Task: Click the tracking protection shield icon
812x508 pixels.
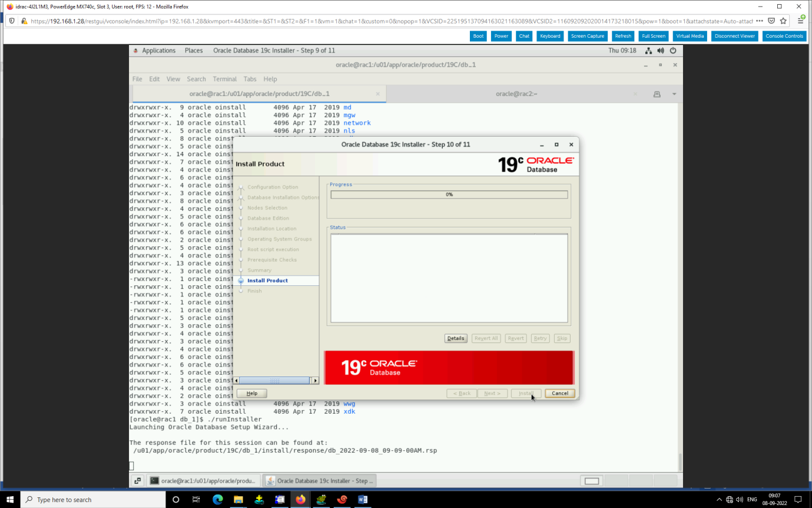Action: [x=13, y=21]
